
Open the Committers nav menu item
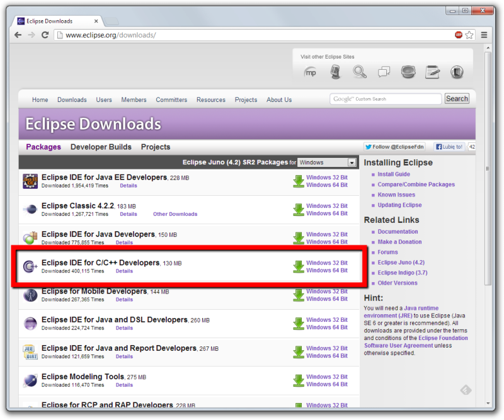(171, 100)
